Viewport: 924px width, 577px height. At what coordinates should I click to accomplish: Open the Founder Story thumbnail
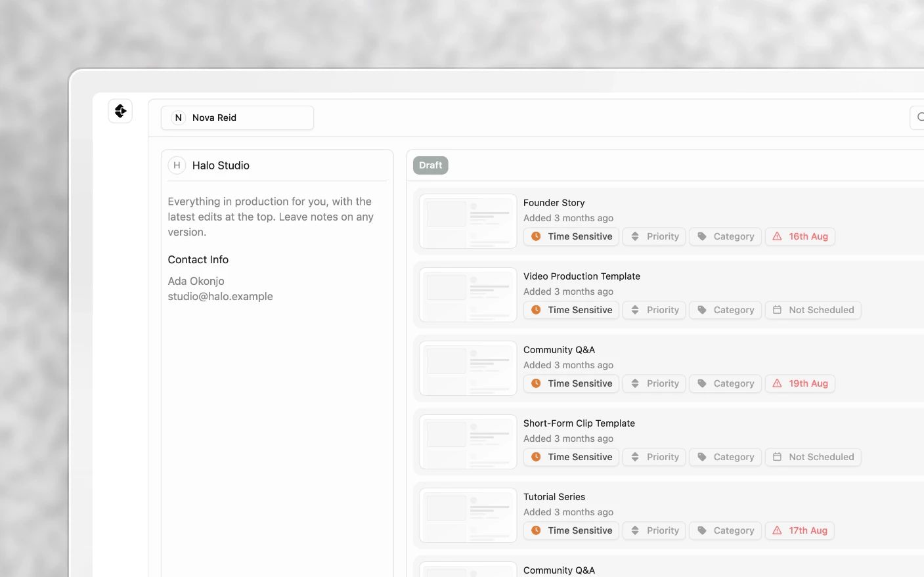468,221
